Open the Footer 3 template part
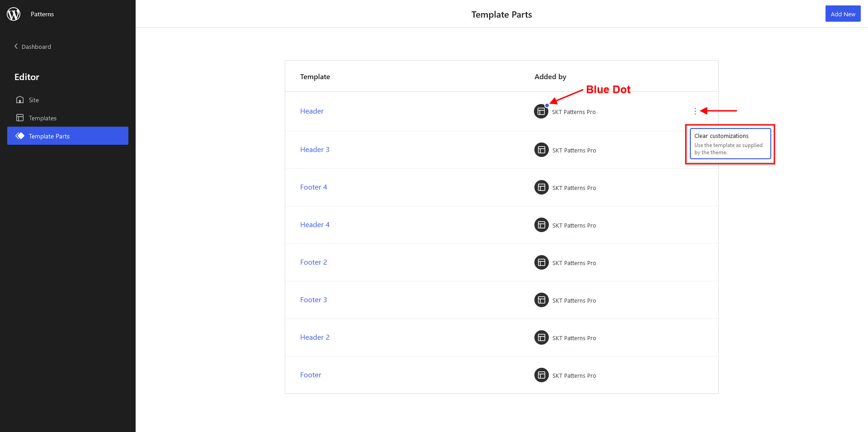Viewport: 868px width, 432px height. pos(313,300)
